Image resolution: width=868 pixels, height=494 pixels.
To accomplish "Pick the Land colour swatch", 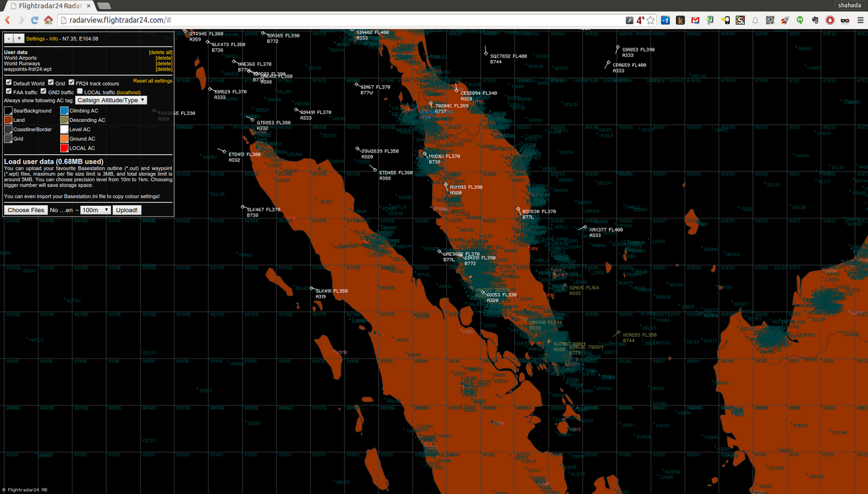I will (x=8, y=120).
